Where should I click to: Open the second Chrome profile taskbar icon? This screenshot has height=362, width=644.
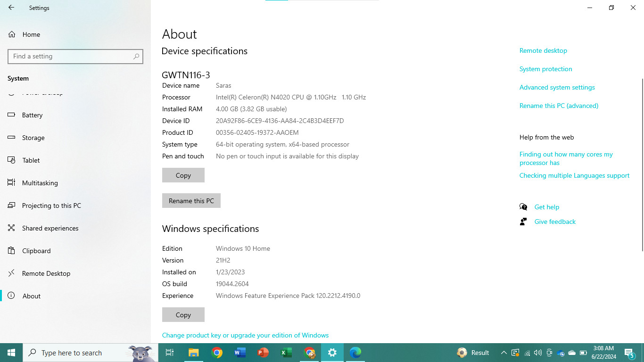(x=309, y=353)
